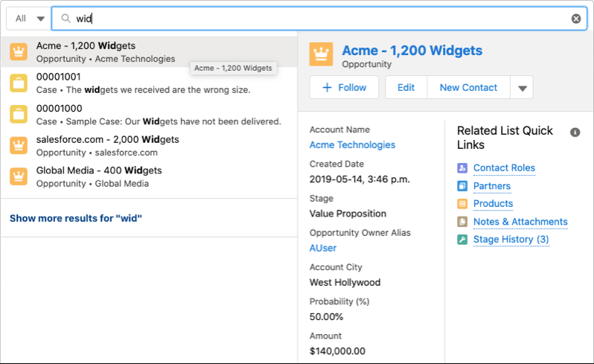Open Notes & Attachments quick link
Viewport: 594px width, 364px height.
[520, 222]
